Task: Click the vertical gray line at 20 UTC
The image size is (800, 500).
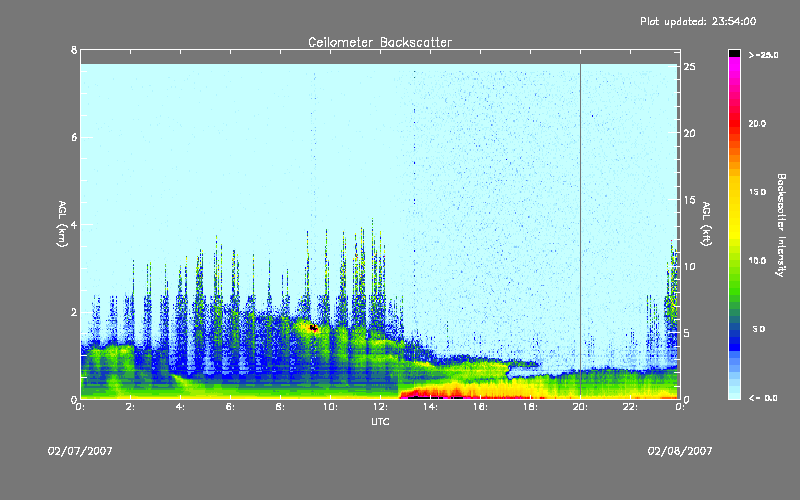Action: click(580, 230)
